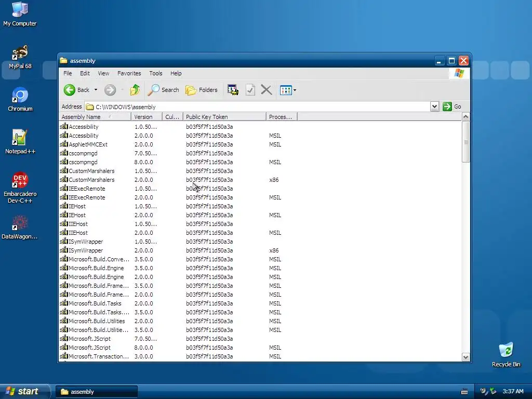Open the Favorites menu
This screenshot has width=532, height=399.
[129, 73]
